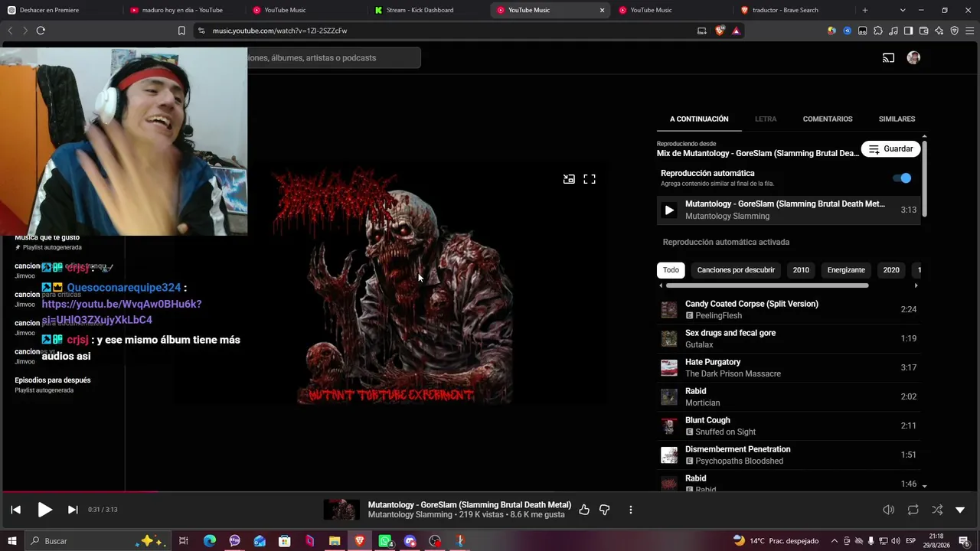Click the player volume speaker icon
The image size is (980, 551).
[888, 510]
